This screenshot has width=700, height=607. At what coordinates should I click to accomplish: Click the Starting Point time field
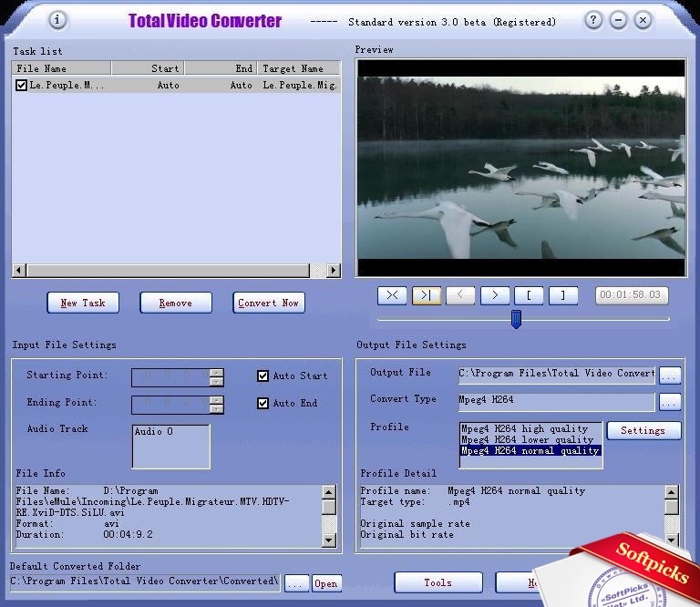click(171, 377)
